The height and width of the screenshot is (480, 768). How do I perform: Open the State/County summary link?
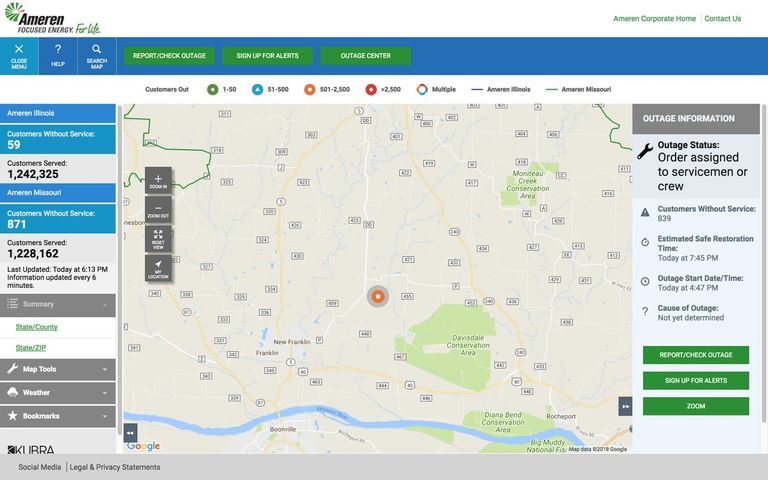(x=36, y=327)
